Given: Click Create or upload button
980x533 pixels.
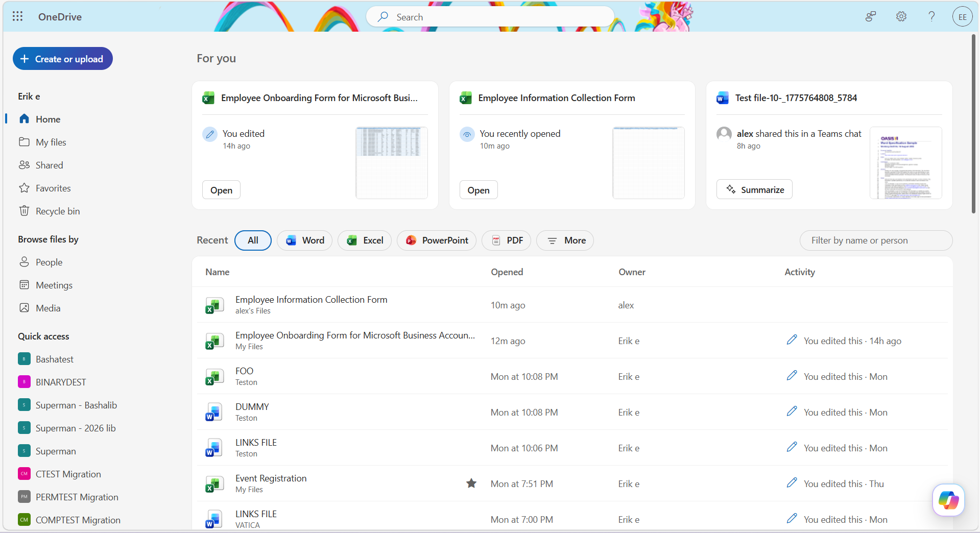Looking at the screenshot, I should coord(62,59).
